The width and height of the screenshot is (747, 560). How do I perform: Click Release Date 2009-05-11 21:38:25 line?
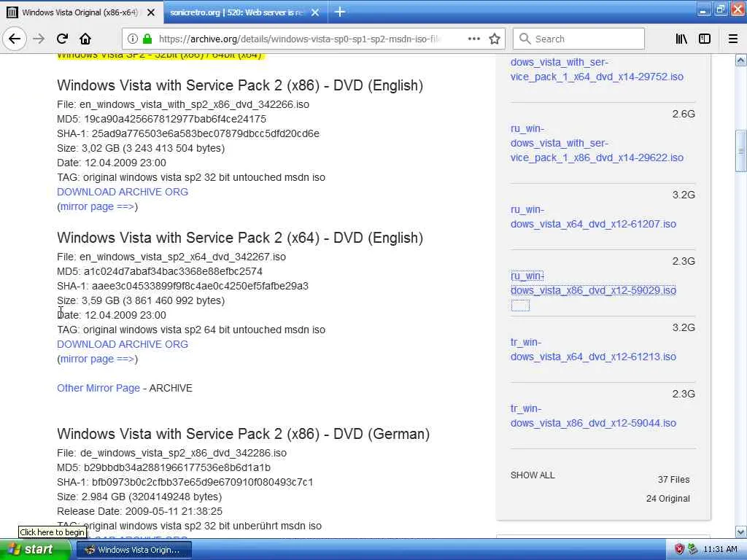tap(139, 511)
